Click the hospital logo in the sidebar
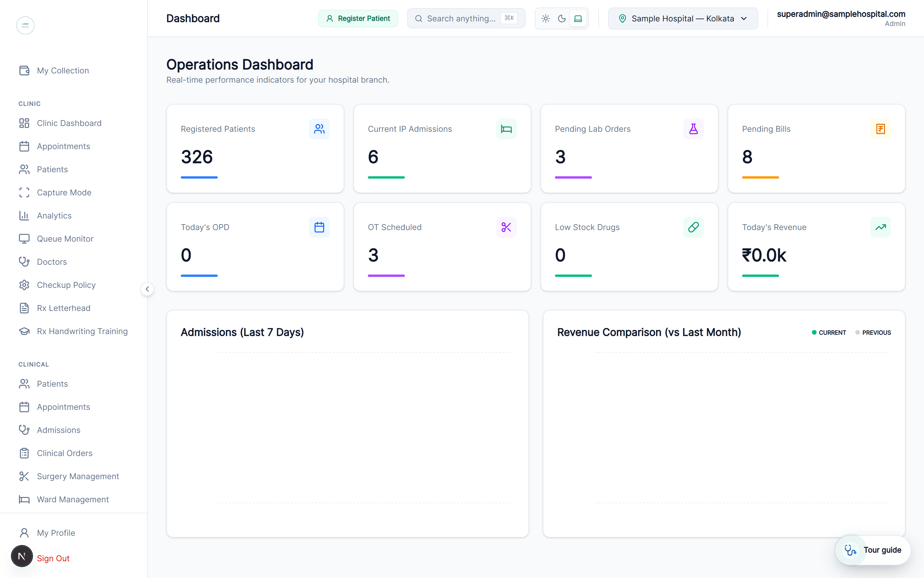The width and height of the screenshot is (924, 578). (x=25, y=25)
